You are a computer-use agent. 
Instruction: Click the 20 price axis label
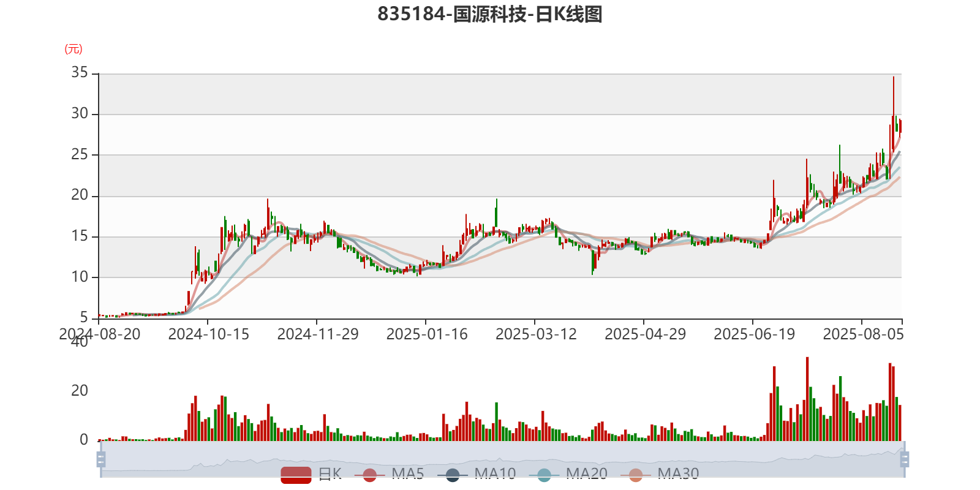80,195
